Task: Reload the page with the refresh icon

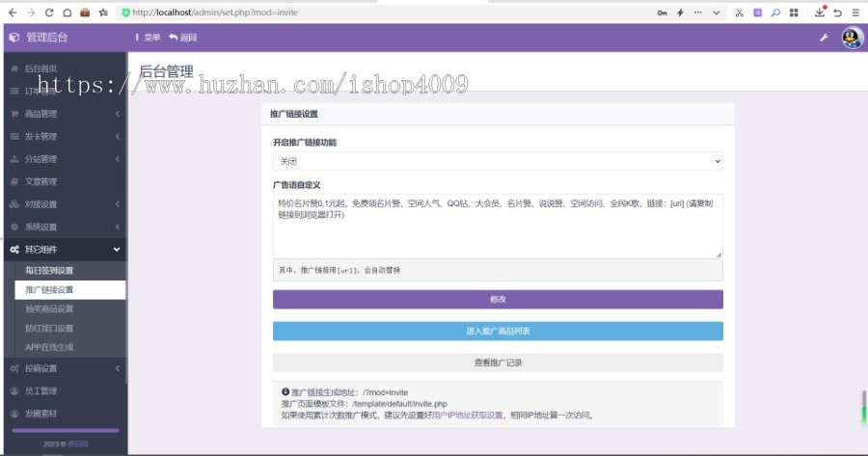Action: [x=49, y=13]
